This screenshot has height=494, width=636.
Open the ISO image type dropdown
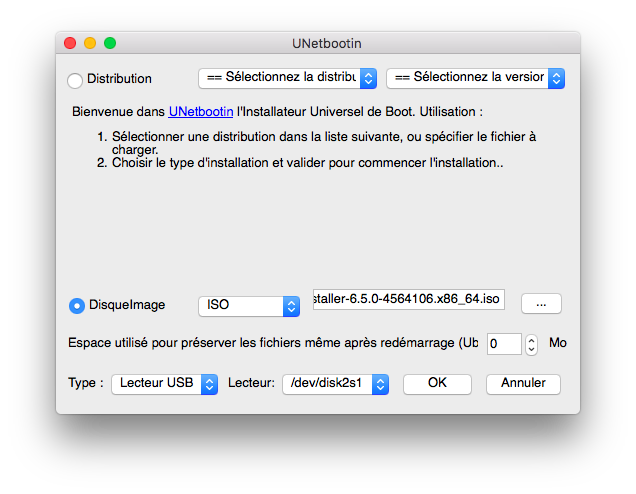pyautogui.click(x=249, y=306)
